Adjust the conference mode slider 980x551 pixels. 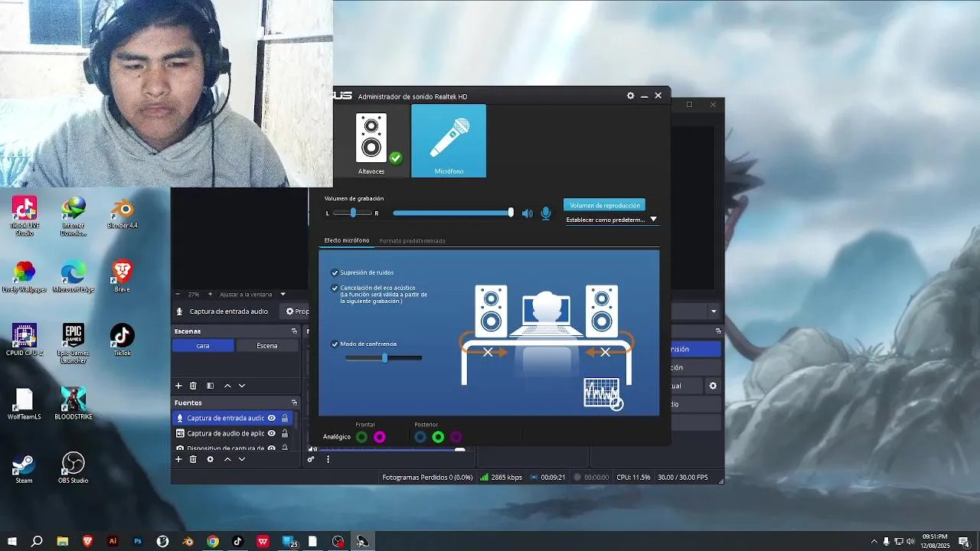384,357
